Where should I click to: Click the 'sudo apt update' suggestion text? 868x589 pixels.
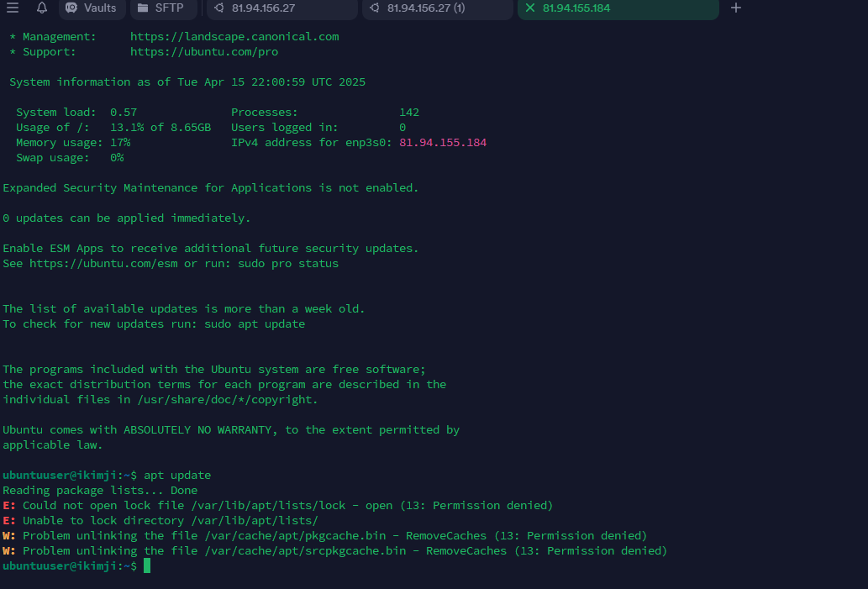click(255, 324)
